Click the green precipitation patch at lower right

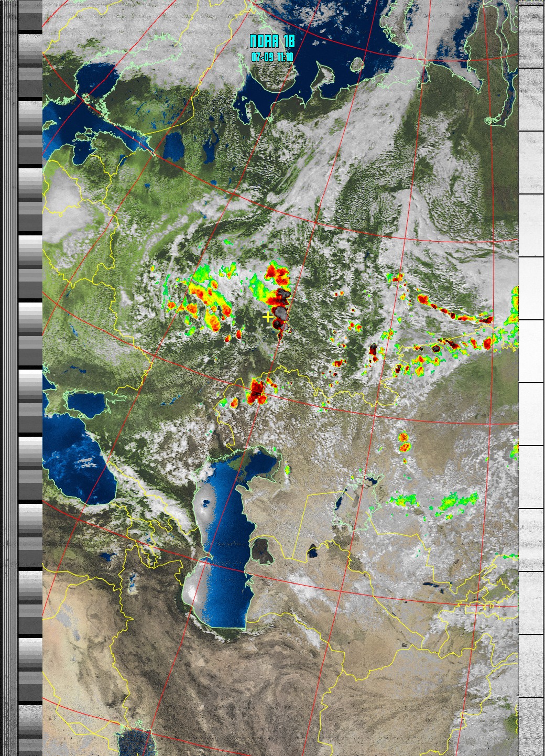click(x=456, y=501)
